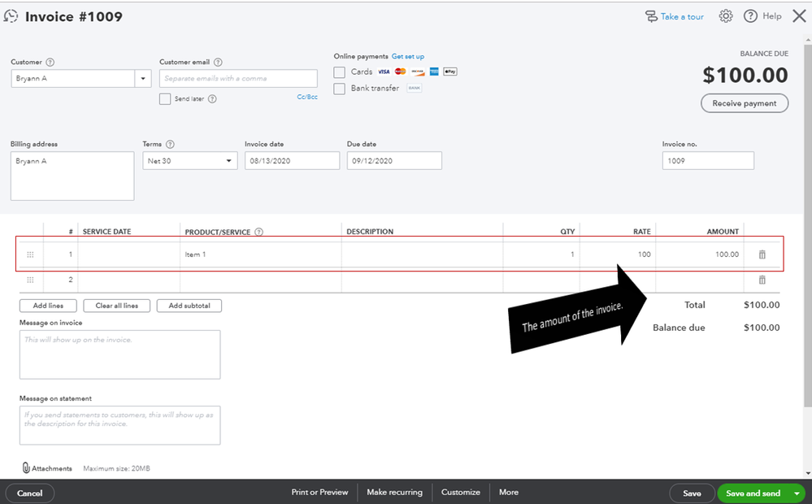Click the Cancel button

pyautogui.click(x=29, y=493)
